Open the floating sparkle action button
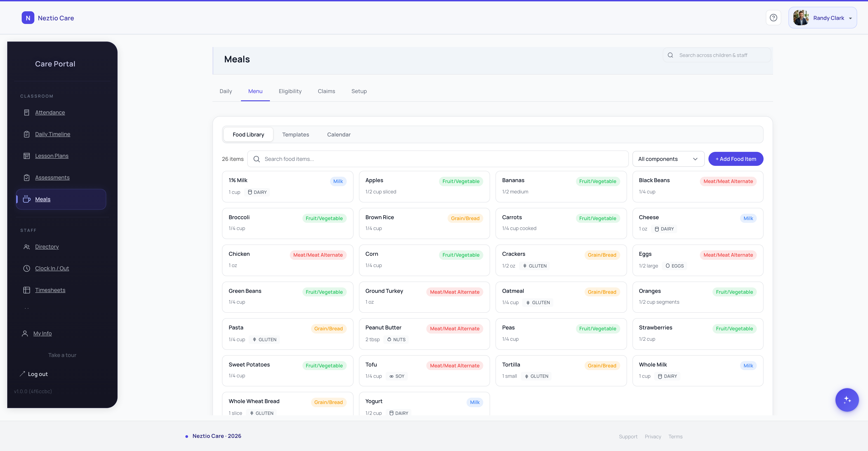Screen dimensions: 868x451 click(847, 400)
